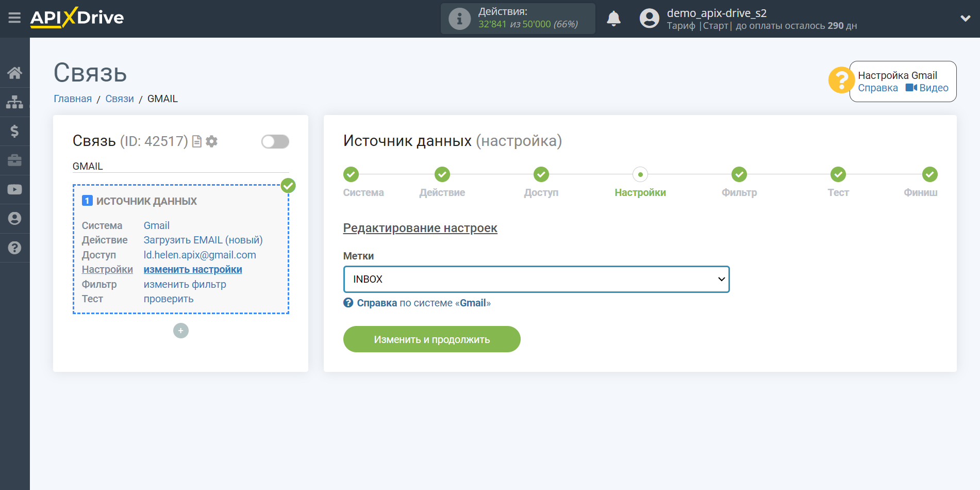Click ld.helen.apix@gmail.com access link
980x490 pixels.
coord(200,255)
